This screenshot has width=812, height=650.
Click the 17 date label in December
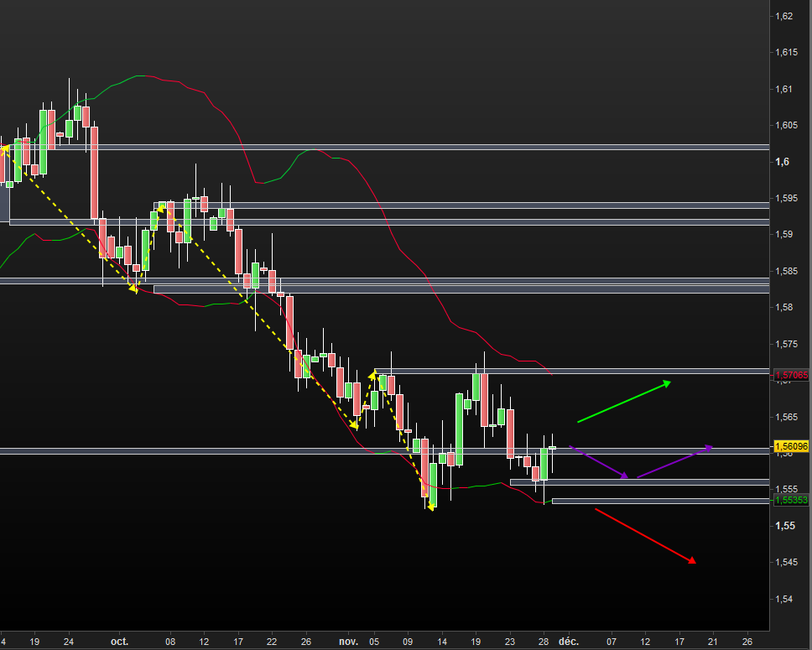[679, 642]
